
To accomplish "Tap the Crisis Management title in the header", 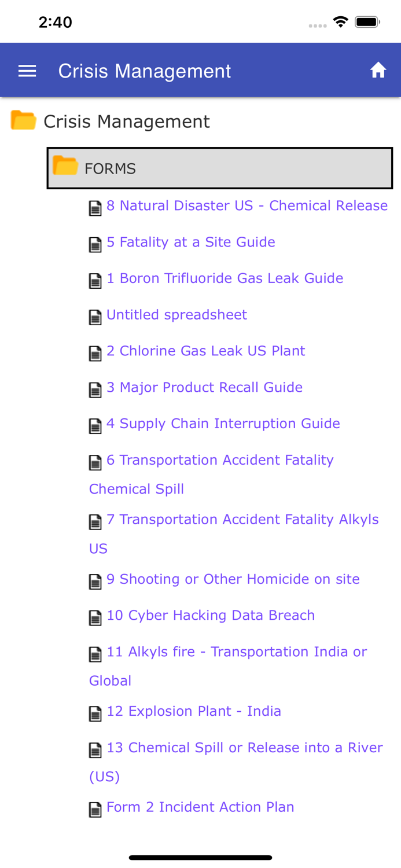I will [x=145, y=70].
